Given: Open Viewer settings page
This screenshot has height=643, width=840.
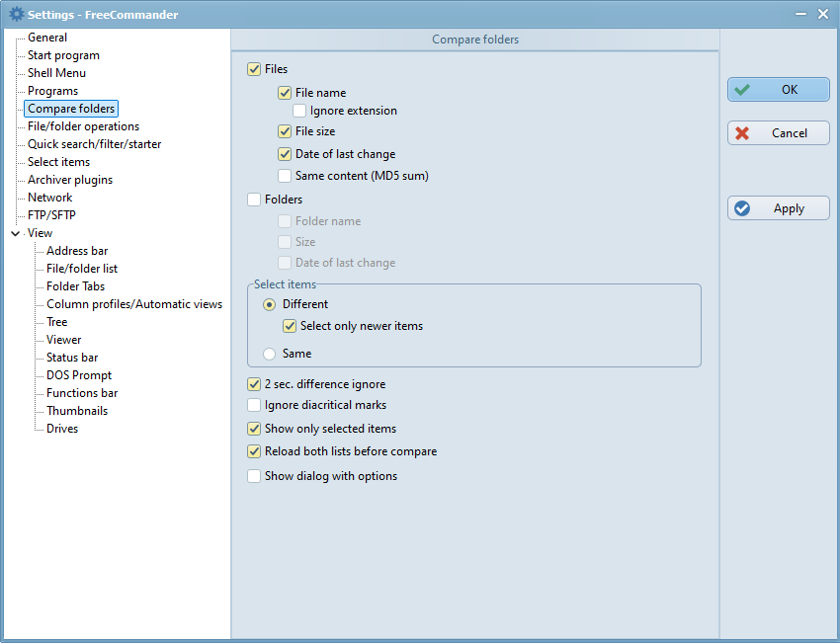Looking at the screenshot, I should (x=64, y=340).
